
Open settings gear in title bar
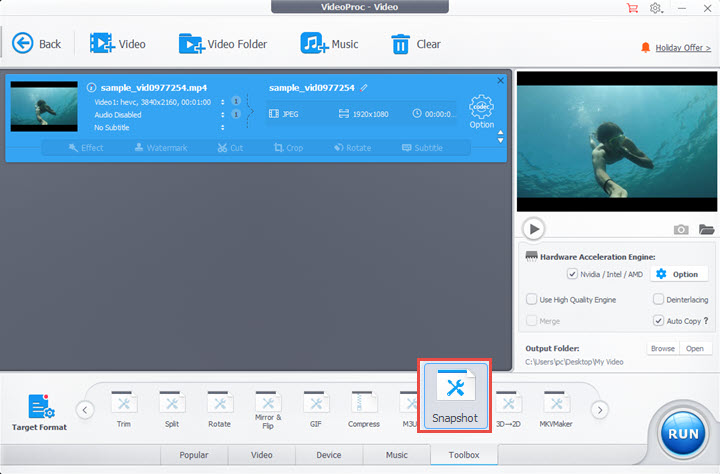(656, 8)
